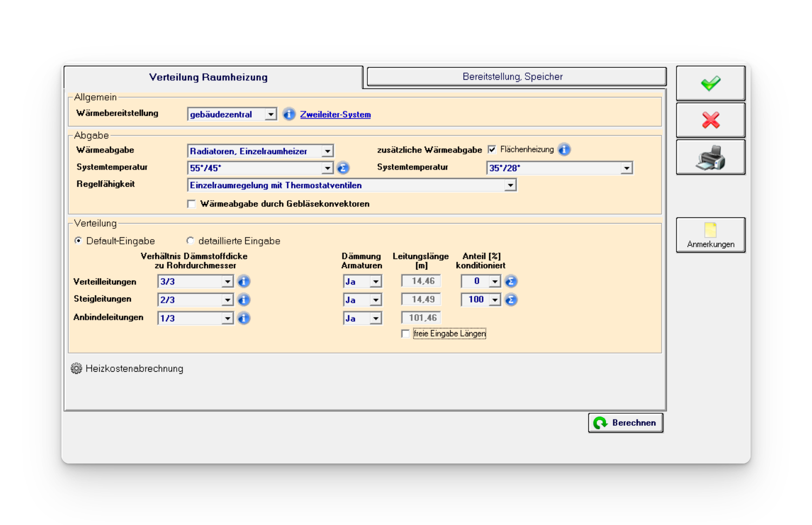This screenshot has width=812, height=525.
Task: Select the detaillierte Eingabe radio button
Action: [190, 240]
